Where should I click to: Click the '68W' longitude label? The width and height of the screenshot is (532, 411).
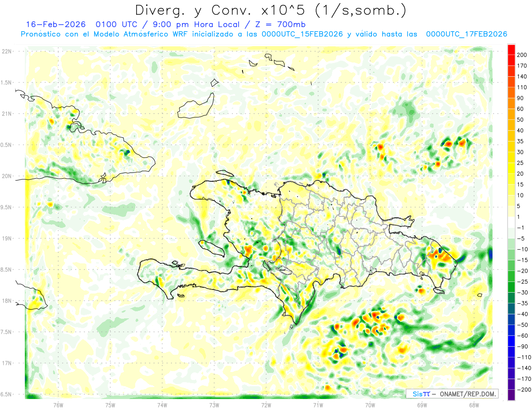pyautogui.click(x=474, y=405)
